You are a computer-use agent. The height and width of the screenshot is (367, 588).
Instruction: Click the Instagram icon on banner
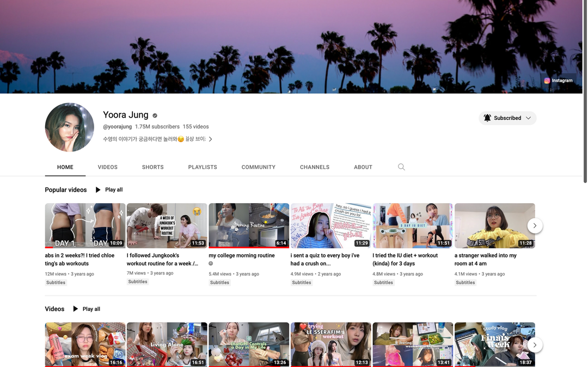point(547,81)
